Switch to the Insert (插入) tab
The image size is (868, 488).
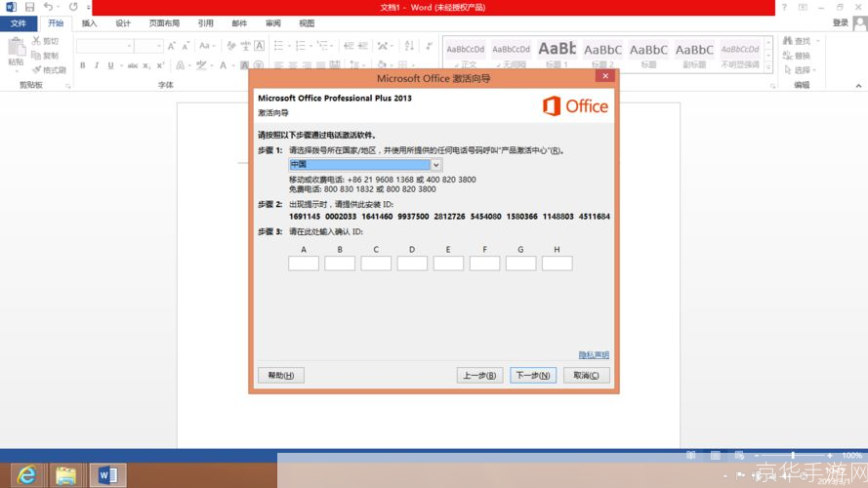[89, 23]
